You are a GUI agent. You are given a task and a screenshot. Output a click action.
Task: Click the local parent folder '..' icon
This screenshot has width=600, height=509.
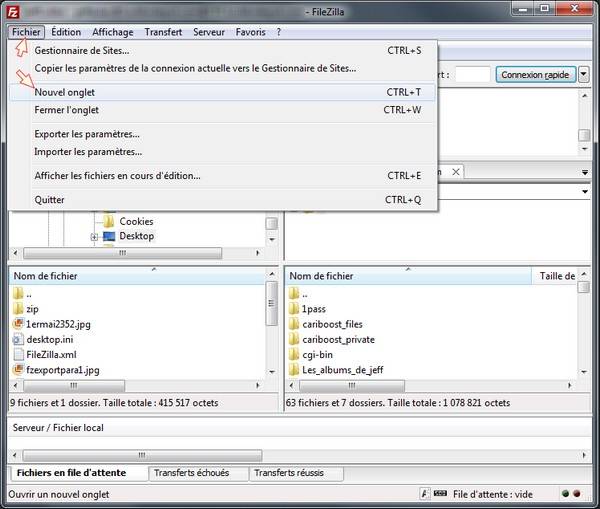click(x=18, y=294)
